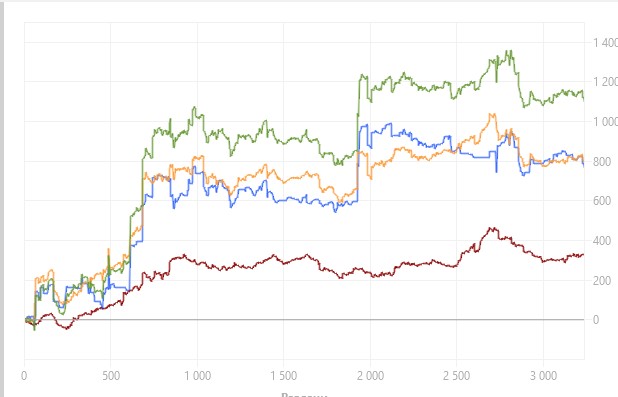Click the green line peak near 1 000
Image resolution: width=618 pixels, height=397 pixels.
[x=194, y=108]
